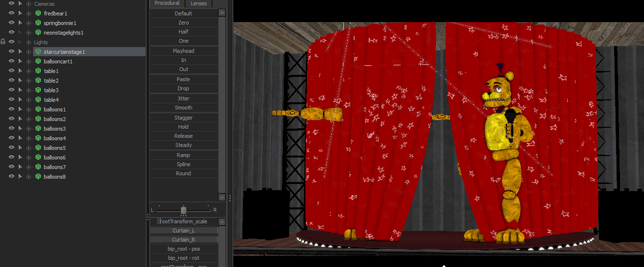Expand the neonstagelights1 tree node

click(29, 33)
